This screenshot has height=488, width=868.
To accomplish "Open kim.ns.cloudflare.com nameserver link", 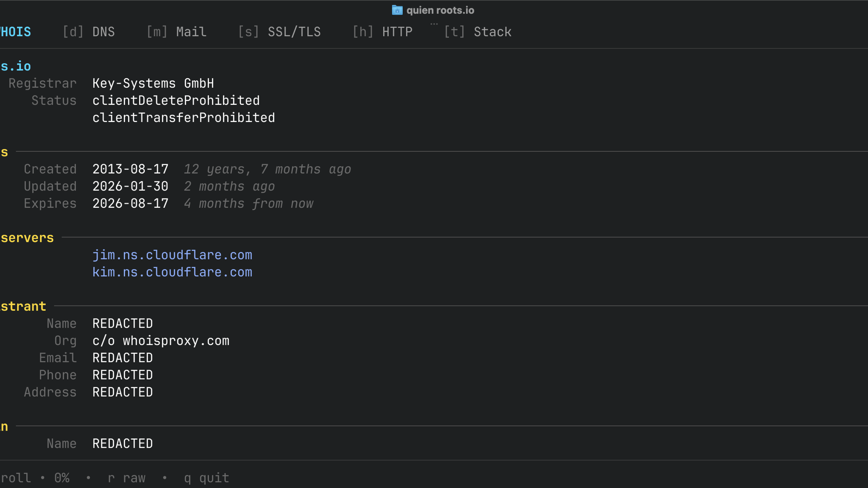I will point(172,272).
